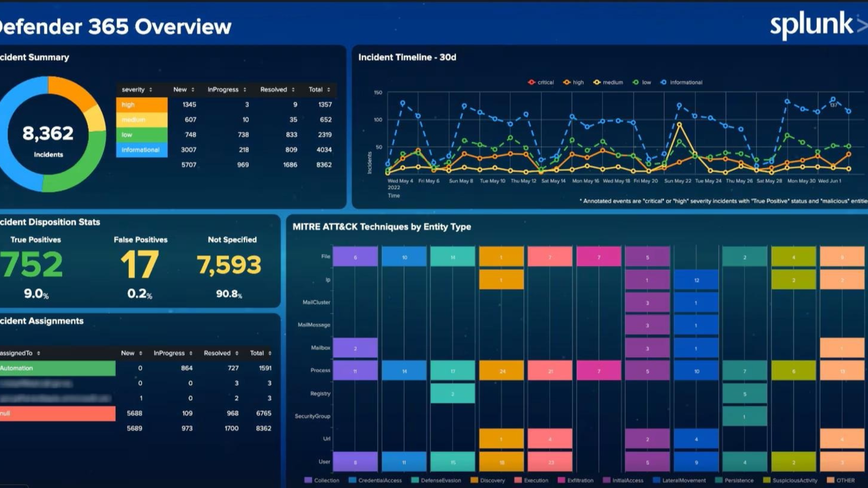Click the Ip LateralMovement cell showing 12
Screen dimensions: 868x488
[696, 280]
